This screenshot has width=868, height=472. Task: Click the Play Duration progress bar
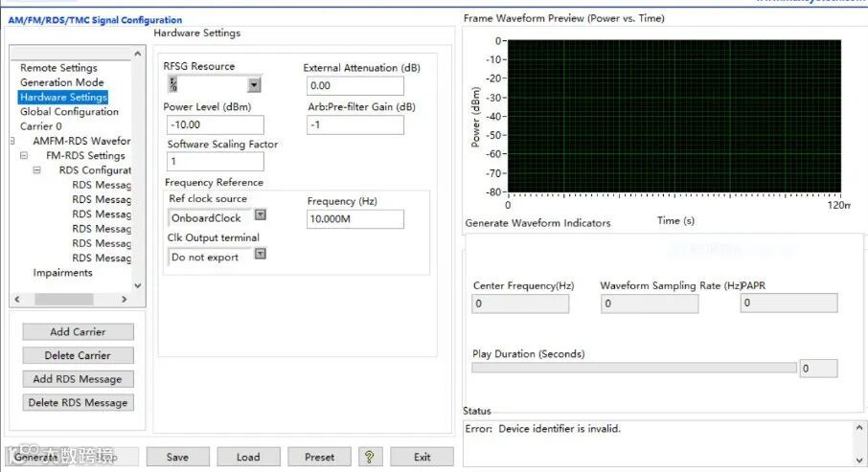point(634,368)
